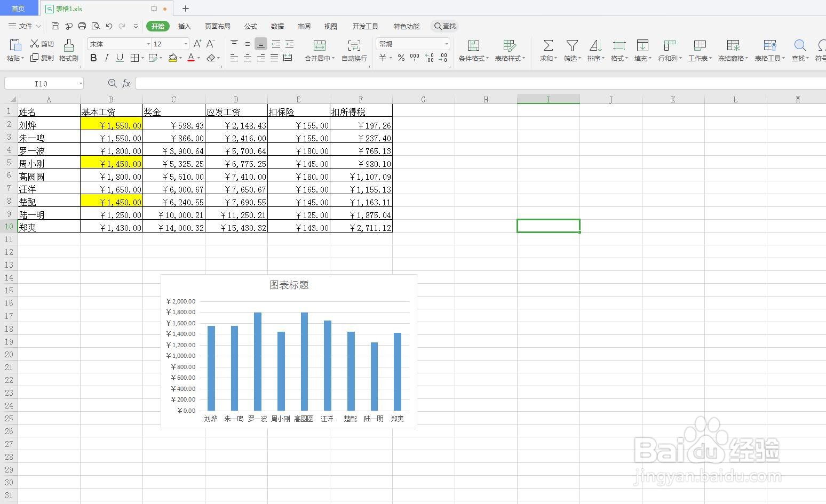826x504 pixels.
Task: Apply the red font color A
Action: point(191,58)
